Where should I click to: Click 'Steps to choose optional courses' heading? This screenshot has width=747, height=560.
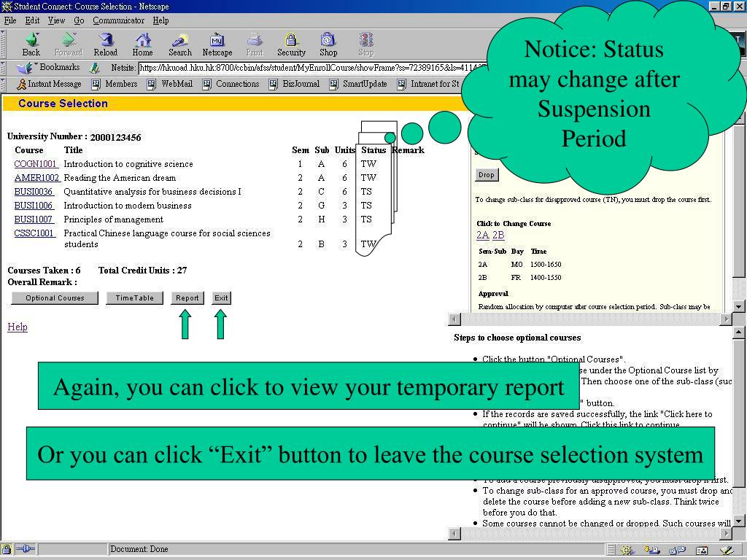(517, 338)
